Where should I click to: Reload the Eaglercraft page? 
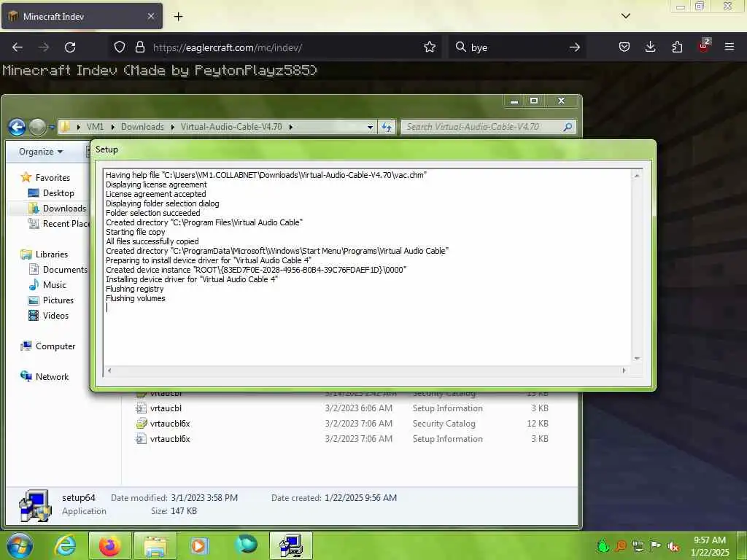click(70, 47)
